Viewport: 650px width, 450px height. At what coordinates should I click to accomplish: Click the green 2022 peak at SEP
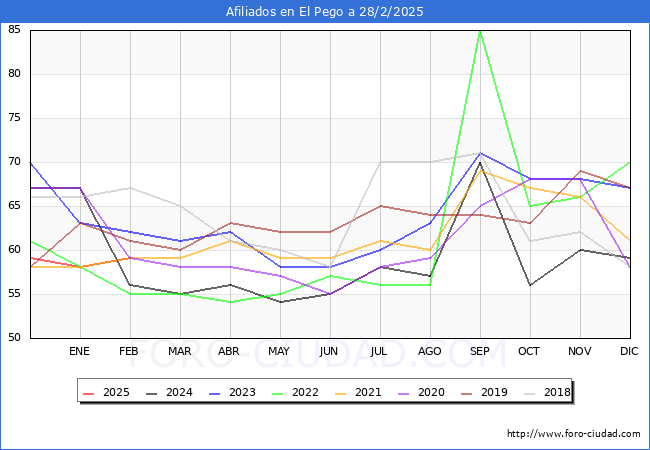coord(480,31)
